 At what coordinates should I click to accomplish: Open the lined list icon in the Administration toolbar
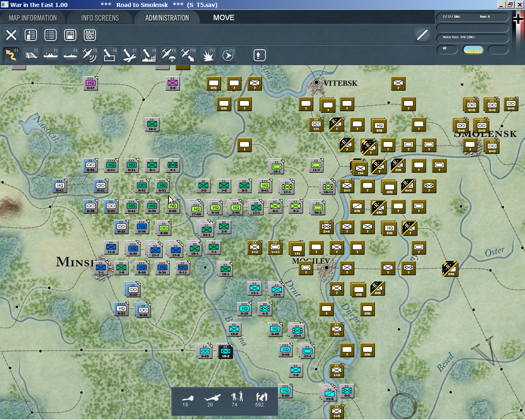pos(50,35)
